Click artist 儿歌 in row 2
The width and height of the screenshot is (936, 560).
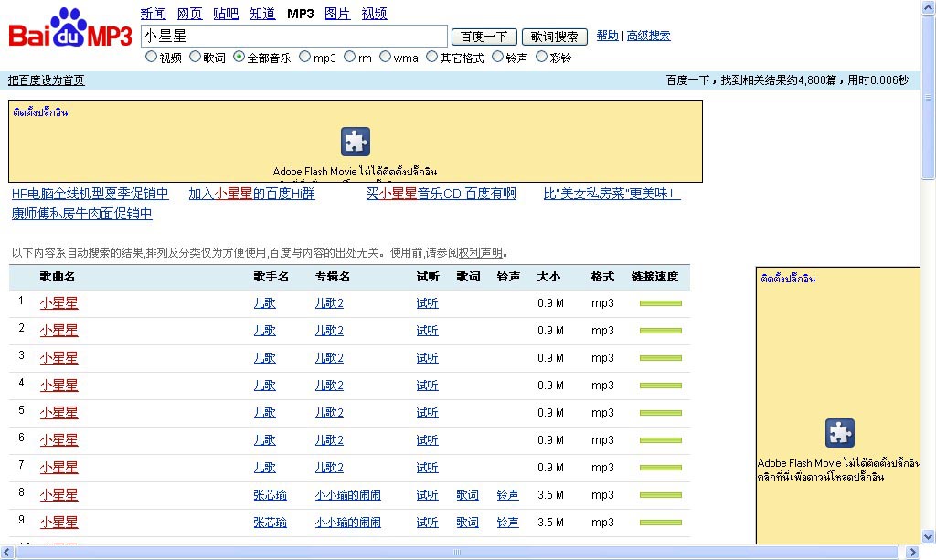click(264, 331)
